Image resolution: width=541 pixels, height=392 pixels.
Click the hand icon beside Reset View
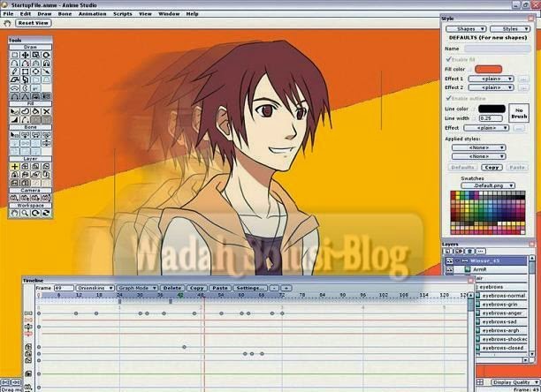(7, 23)
